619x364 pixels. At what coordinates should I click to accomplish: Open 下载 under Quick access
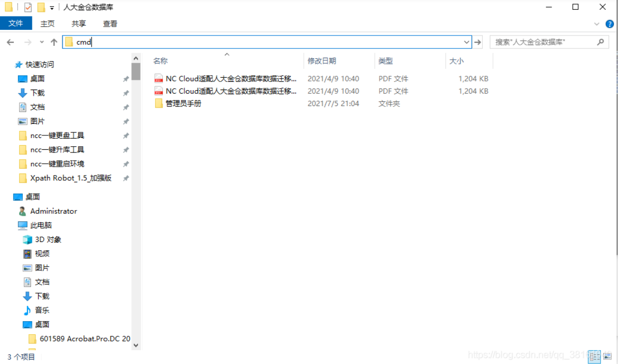pos(37,93)
